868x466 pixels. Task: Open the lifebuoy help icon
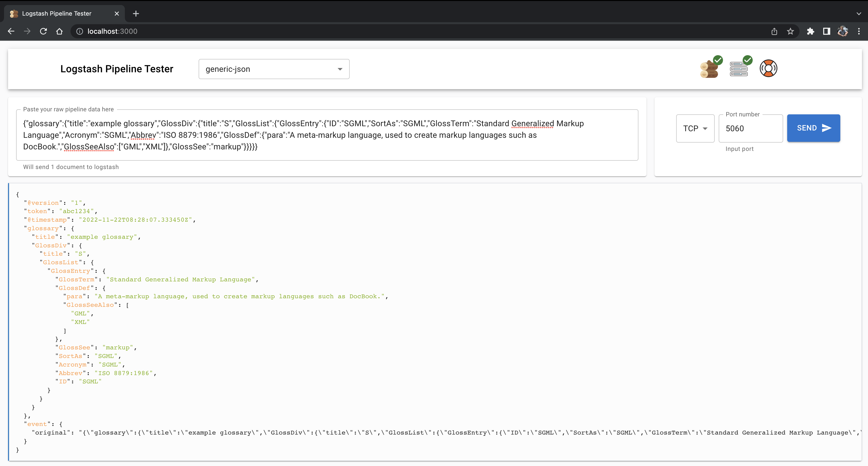pos(768,69)
